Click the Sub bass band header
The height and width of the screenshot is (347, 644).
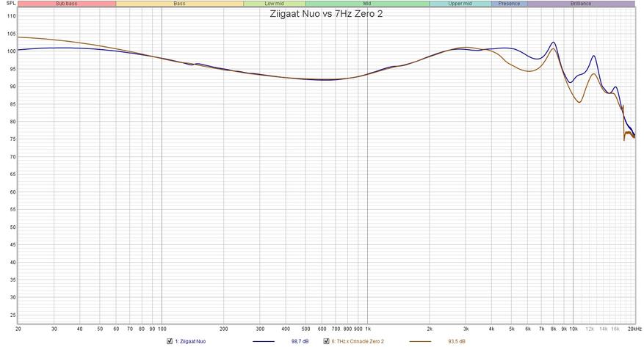[67, 4]
